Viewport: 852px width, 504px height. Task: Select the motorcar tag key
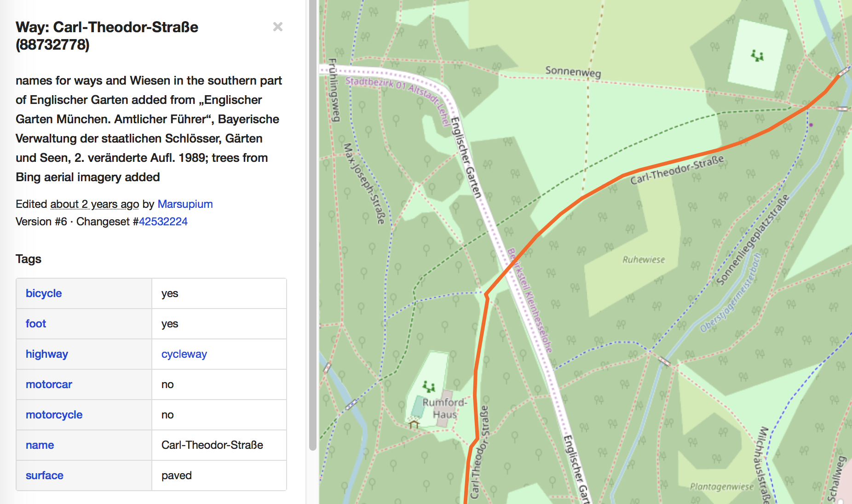pos(49,384)
